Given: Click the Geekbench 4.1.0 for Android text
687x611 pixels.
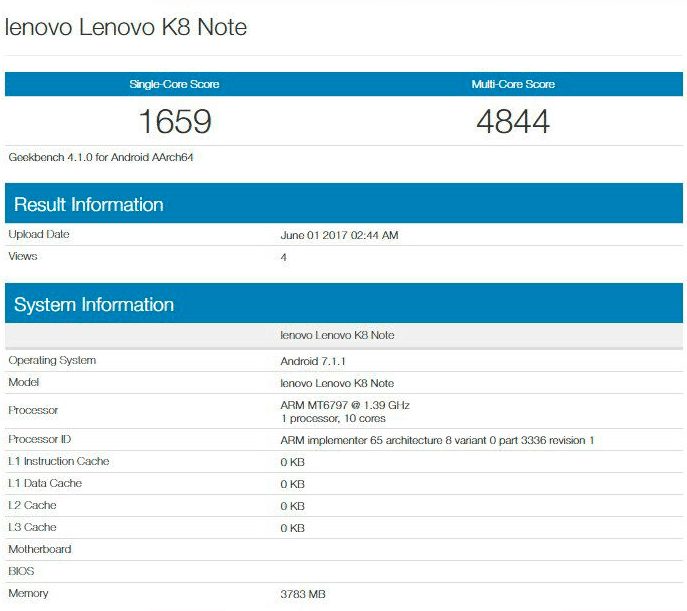Looking at the screenshot, I should 100,157.
